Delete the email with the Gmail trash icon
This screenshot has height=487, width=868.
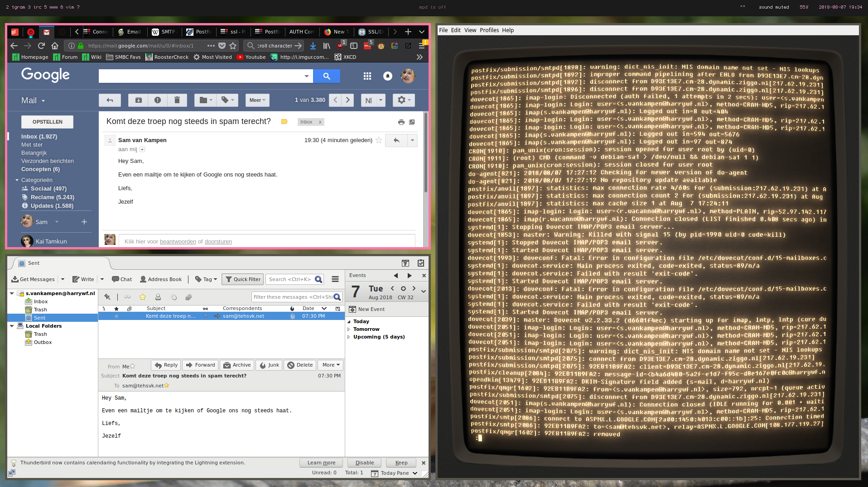click(177, 100)
